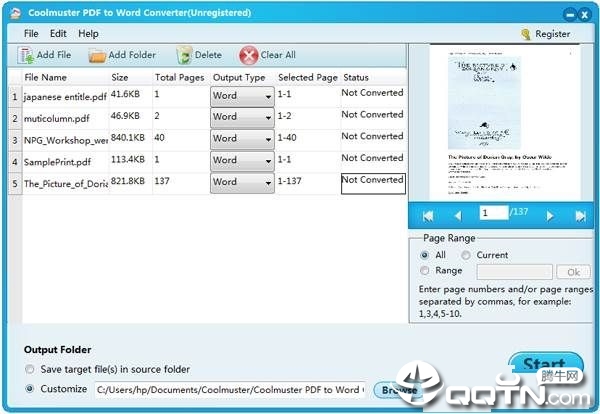The width and height of the screenshot is (600, 414).
Task: Click the PDF preview thumbnail
Action: [x=505, y=122]
